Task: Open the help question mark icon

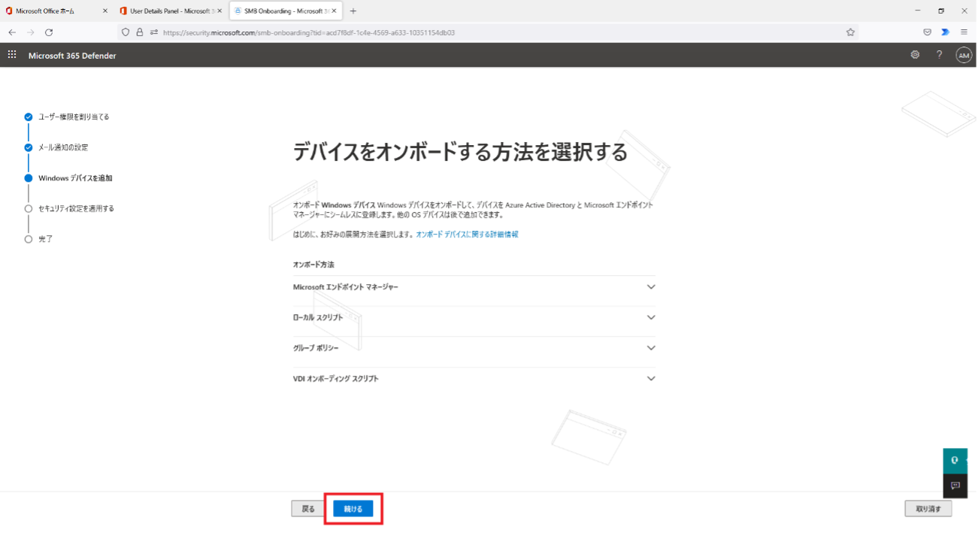Action: 939,55
